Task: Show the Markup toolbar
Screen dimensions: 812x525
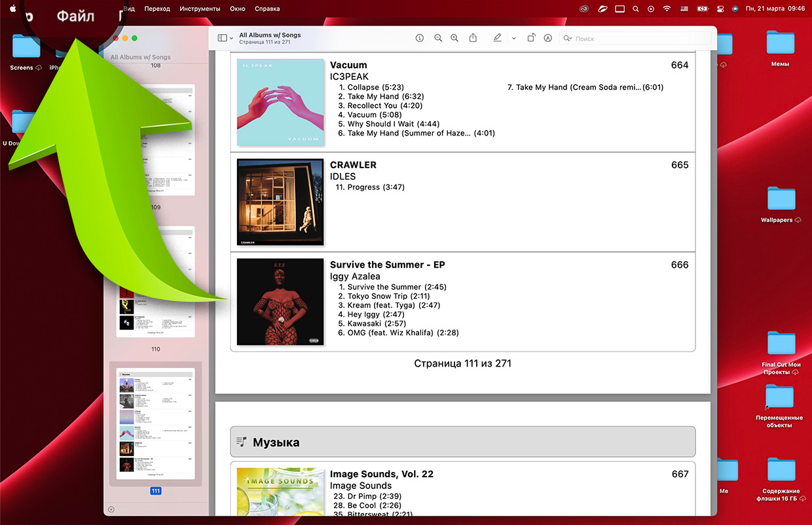Action: point(547,39)
